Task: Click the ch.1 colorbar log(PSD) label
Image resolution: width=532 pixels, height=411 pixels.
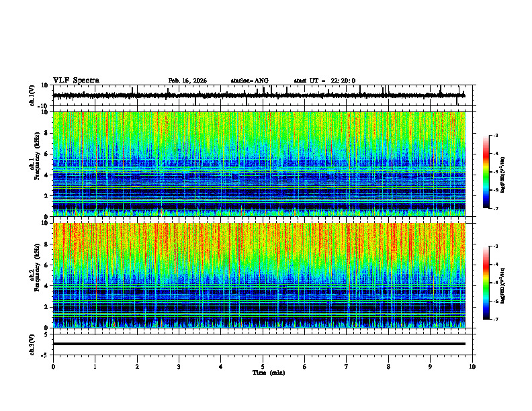Action: coord(502,175)
